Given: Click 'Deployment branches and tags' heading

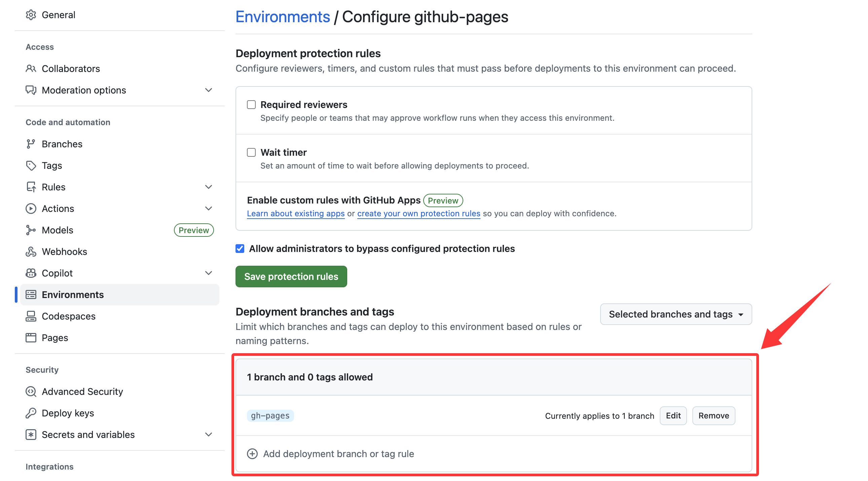Looking at the screenshot, I should 315,312.
